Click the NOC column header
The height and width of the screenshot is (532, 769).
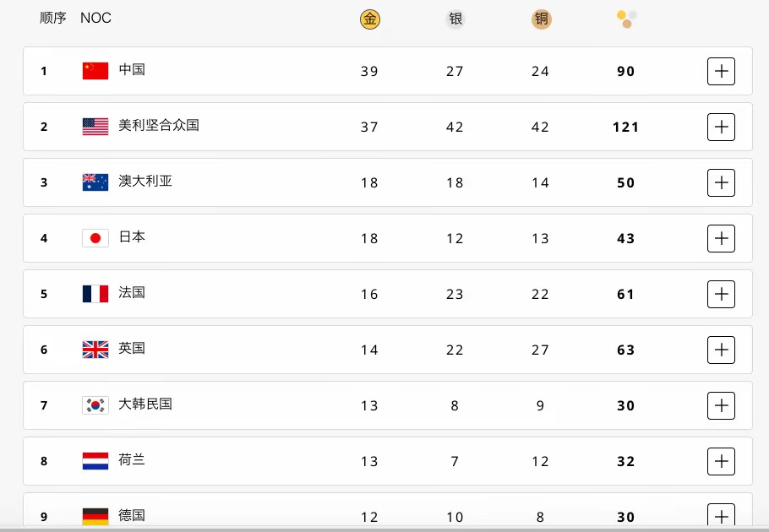[95, 18]
